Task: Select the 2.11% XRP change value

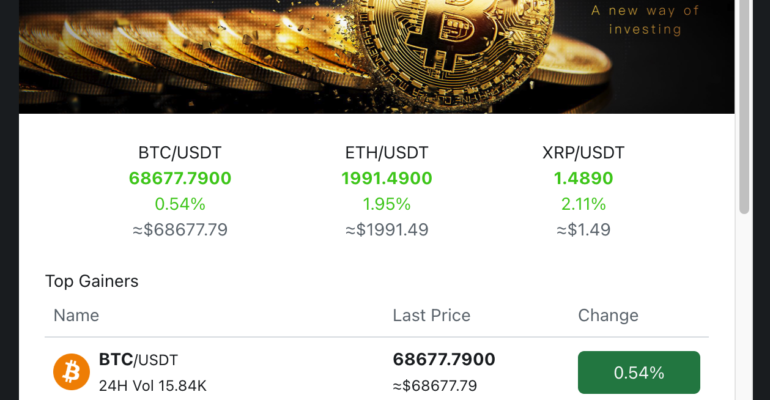Action: 583,204
